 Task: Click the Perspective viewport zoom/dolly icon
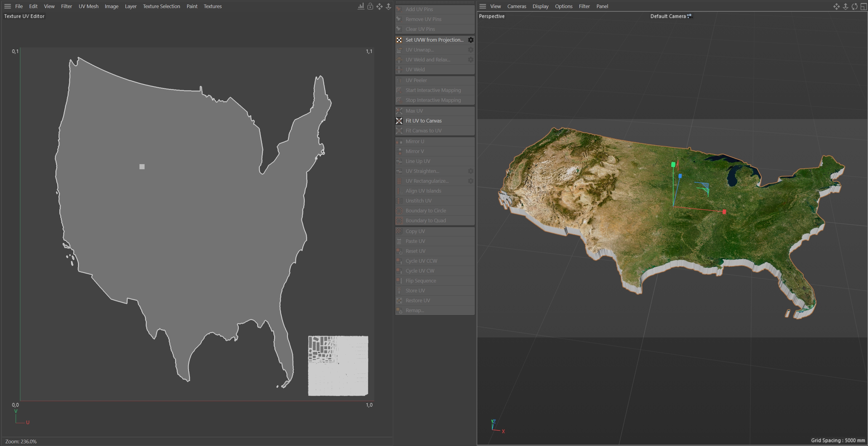tap(845, 6)
